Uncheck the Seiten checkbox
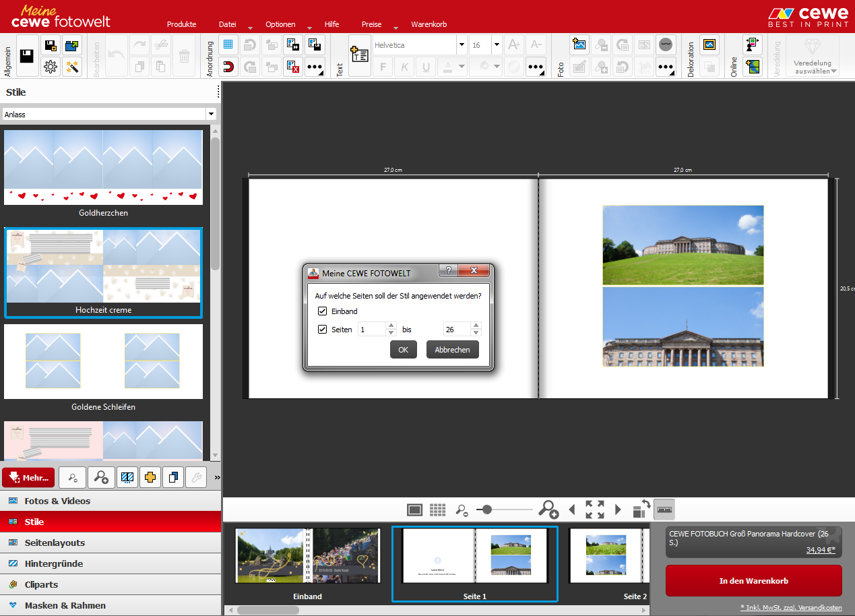The height and width of the screenshot is (616, 855). [323, 330]
